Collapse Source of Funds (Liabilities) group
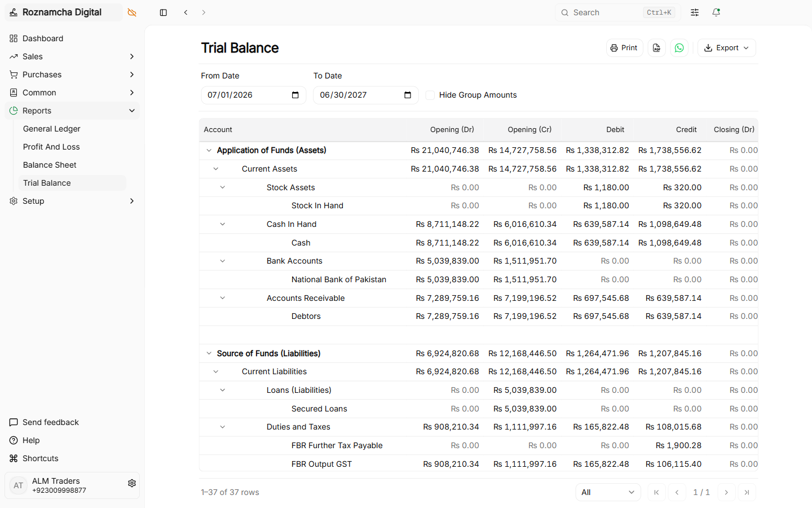This screenshot has height=508, width=812. click(209, 353)
